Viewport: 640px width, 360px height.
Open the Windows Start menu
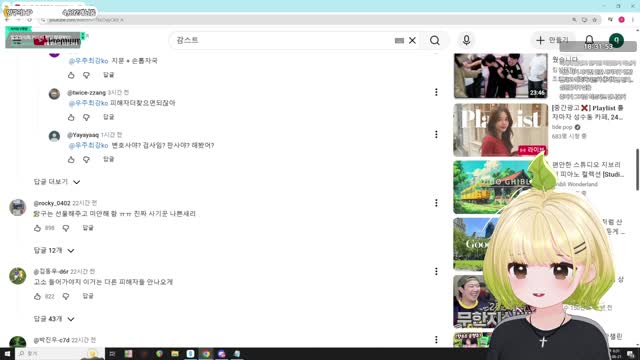click(7, 353)
